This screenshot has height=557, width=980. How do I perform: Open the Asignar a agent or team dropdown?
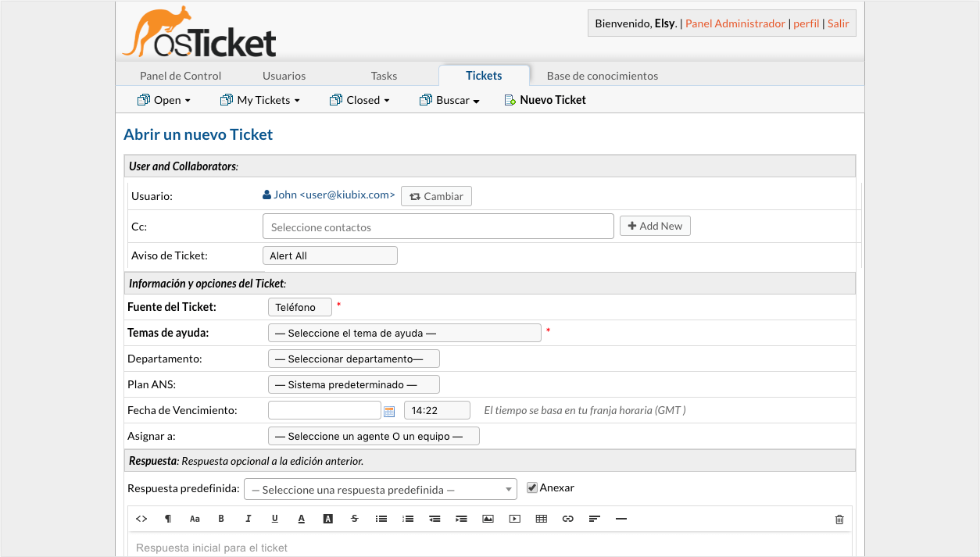374,436
